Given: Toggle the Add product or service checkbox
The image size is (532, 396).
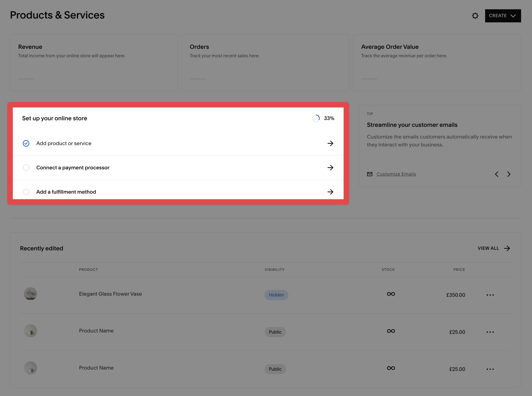Looking at the screenshot, I should (26, 143).
